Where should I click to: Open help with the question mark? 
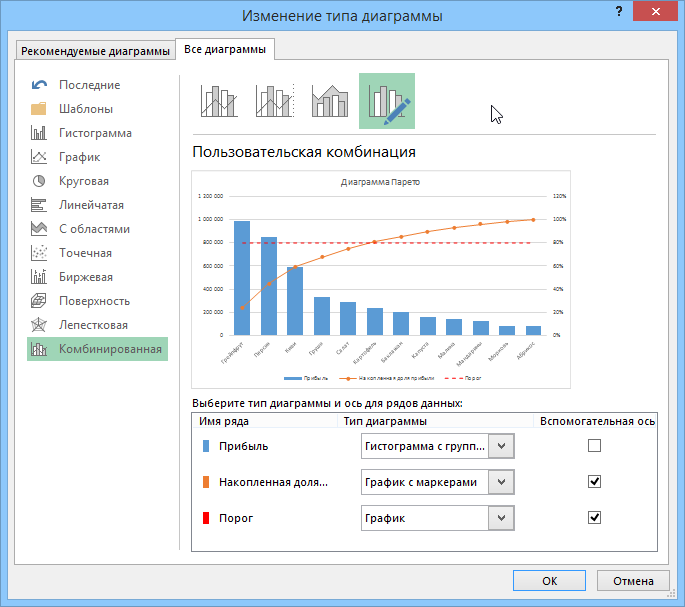[619, 11]
